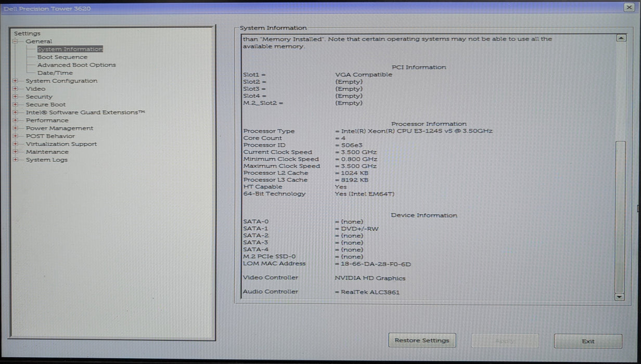Select the Video category label

[x=35, y=88]
